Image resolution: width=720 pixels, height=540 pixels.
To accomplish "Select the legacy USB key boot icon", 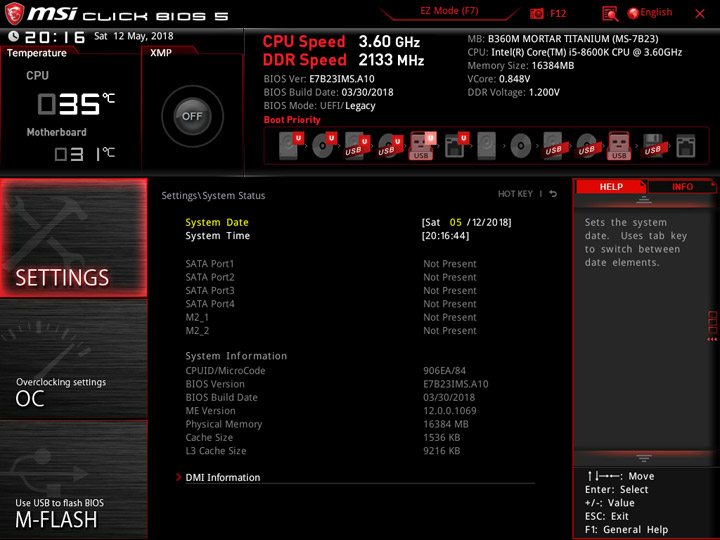I will tap(619, 146).
